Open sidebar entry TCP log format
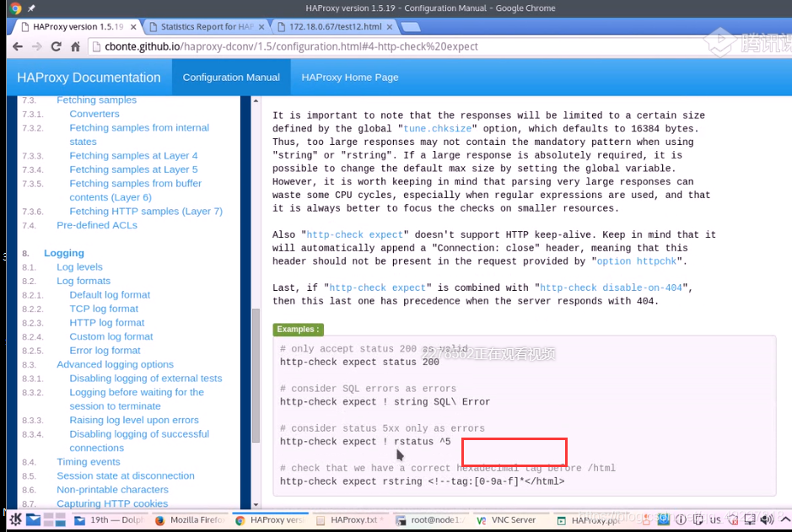The image size is (792, 532). tap(104, 309)
